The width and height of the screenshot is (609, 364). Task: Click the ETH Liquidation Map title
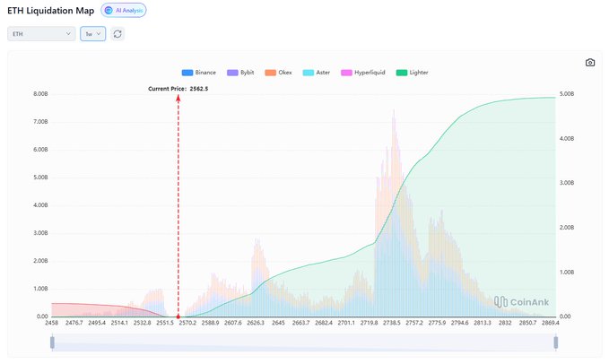[x=51, y=11]
